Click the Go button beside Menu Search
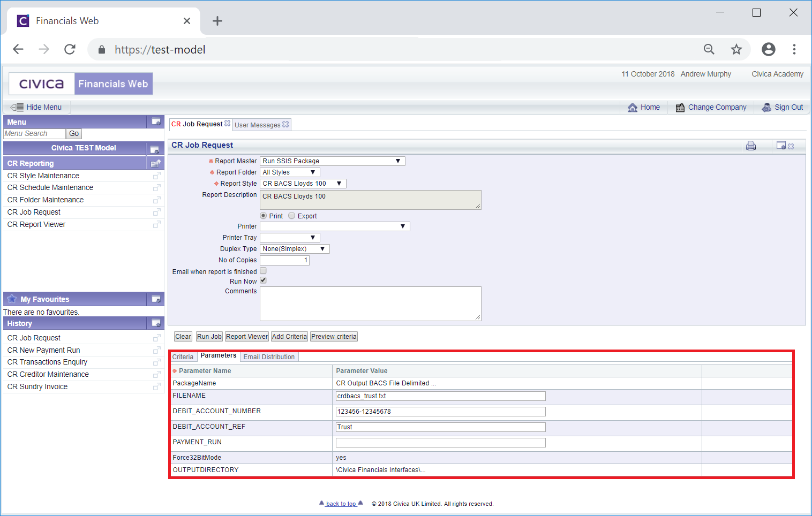812x516 pixels. (x=74, y=134)
